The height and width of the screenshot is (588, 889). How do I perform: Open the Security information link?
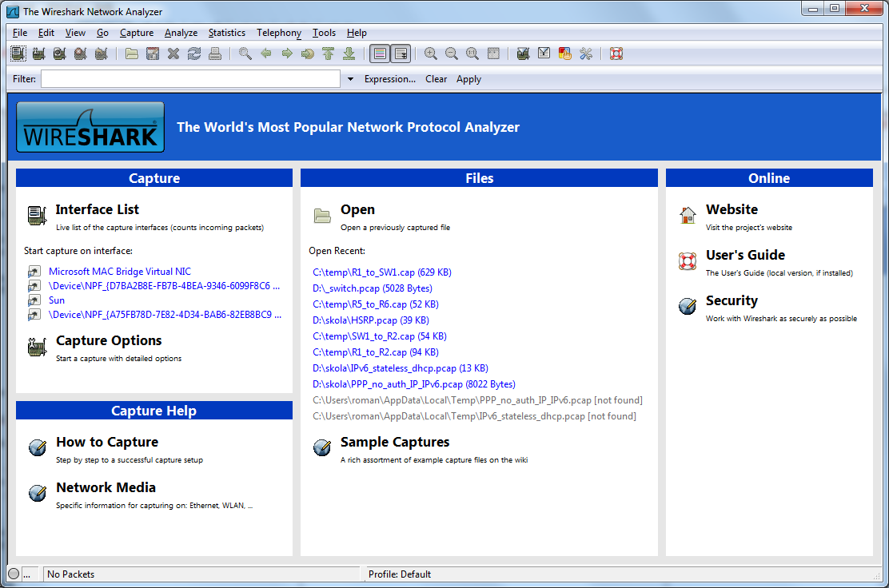point(732,301)
